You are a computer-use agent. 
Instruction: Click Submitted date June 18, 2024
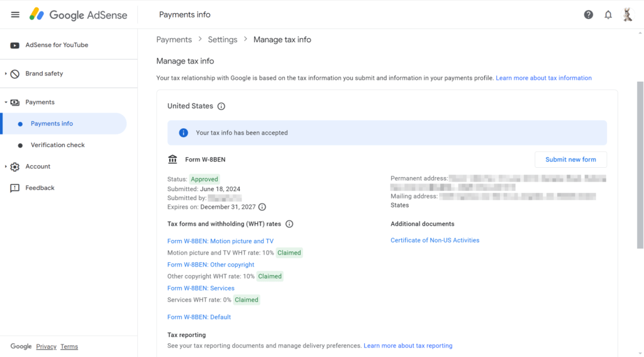point(220,189)
